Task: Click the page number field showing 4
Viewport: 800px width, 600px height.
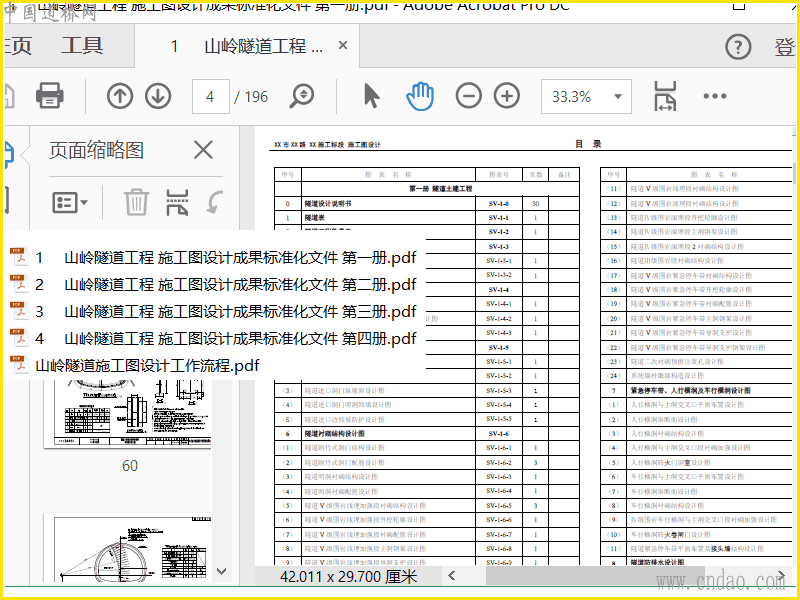Action: pyautogui.click(x=210, y=96)
